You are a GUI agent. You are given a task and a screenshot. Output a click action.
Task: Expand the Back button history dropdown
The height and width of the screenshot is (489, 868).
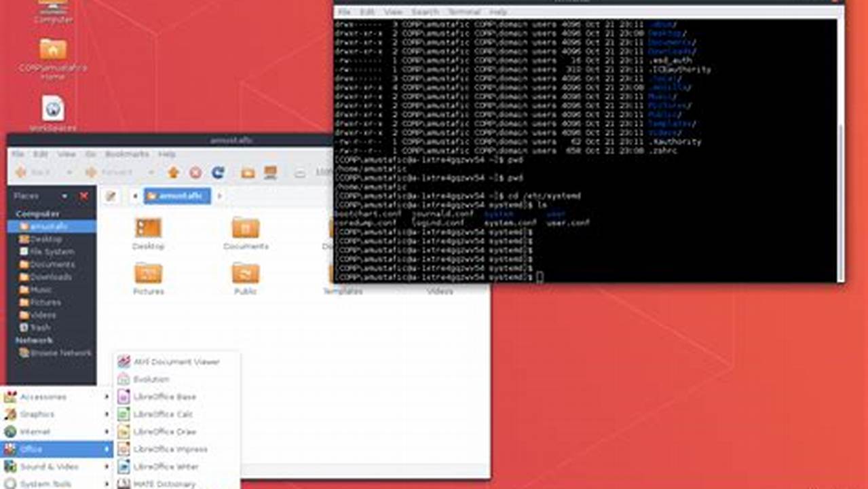tap(70, 172)
